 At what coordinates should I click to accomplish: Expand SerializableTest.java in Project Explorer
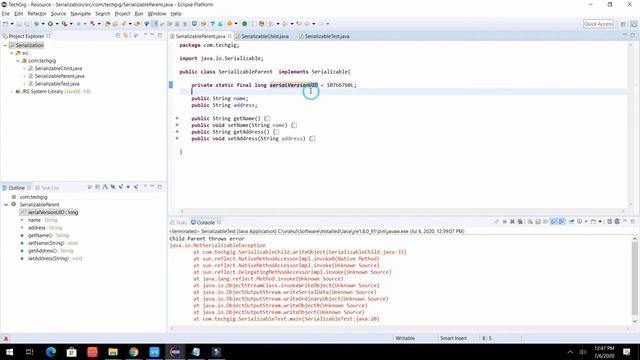[x=24, y=84]
